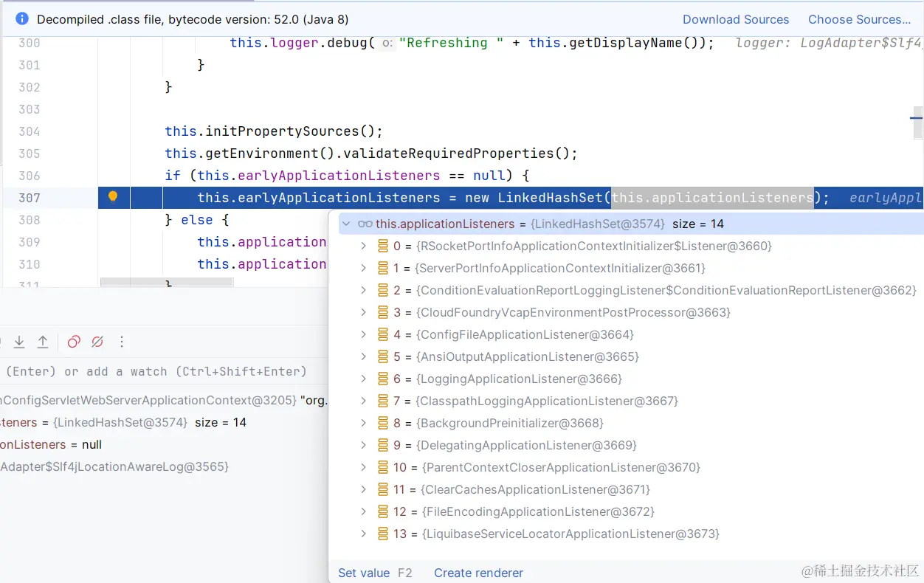Click the element icon for LoggingApplicationListener@3666
The width and height of the screenshot is (924, 583).
[383, 379]
